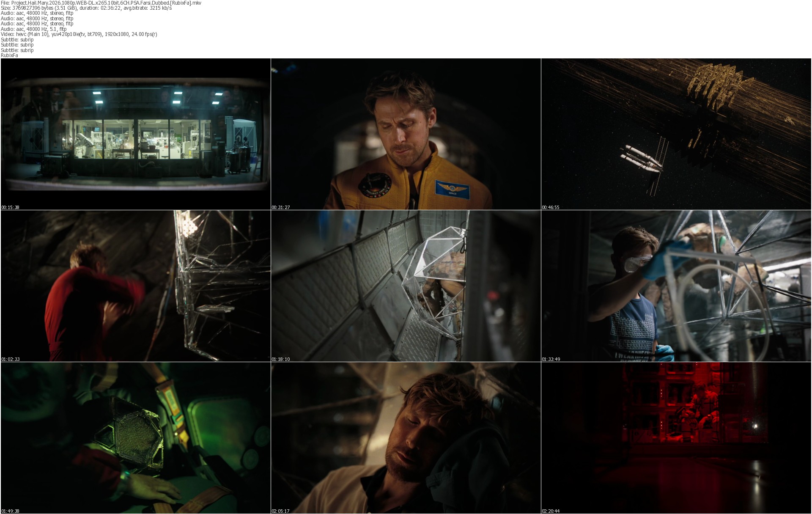Click the RubixFa label text

(9, 55)
